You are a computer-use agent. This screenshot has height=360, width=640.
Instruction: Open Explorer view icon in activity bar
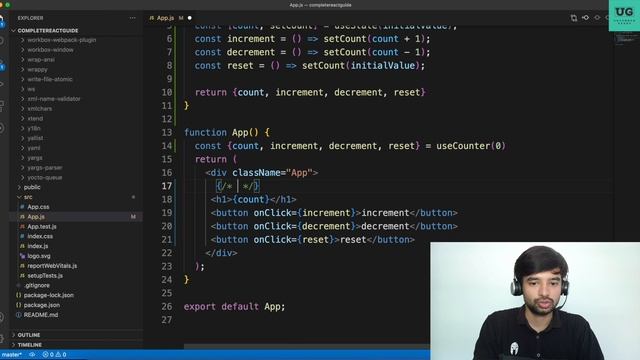tap(2, 20)
